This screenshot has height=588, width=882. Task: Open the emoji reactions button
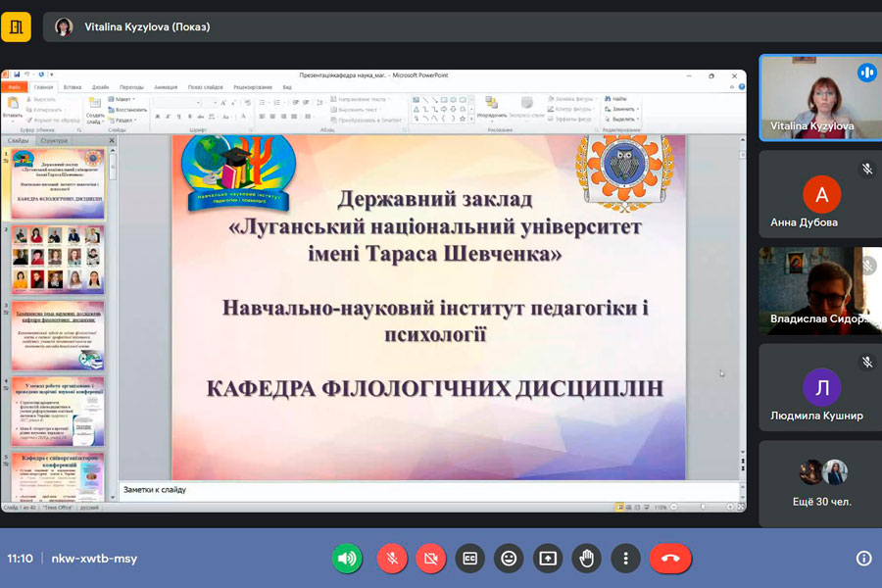(x=508, y=558)
